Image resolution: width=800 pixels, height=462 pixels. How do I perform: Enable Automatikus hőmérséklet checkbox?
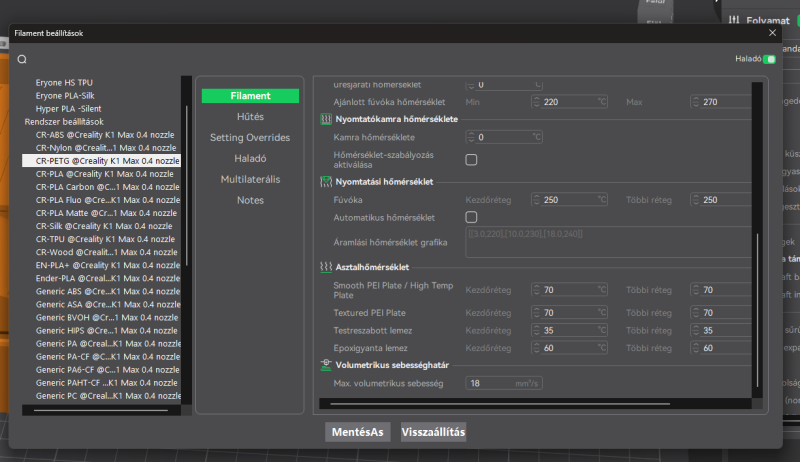[x=471, y=217]
